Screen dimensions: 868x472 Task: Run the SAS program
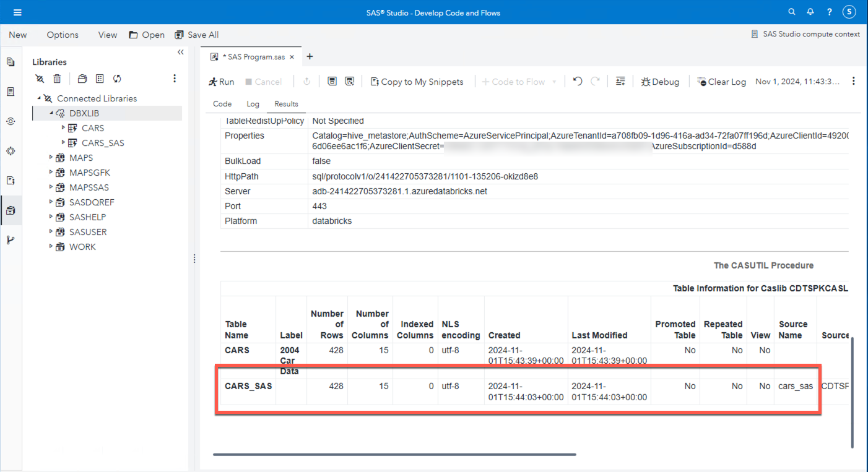pyautogui.click(x=221, y=81)
